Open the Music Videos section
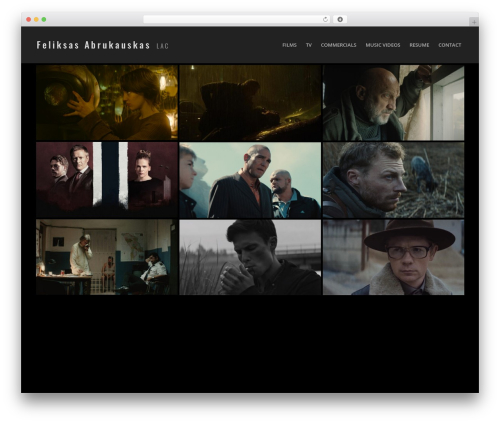The height and width of the screenshot is (423, 500). pyautogui.click(x=383, y=45)
